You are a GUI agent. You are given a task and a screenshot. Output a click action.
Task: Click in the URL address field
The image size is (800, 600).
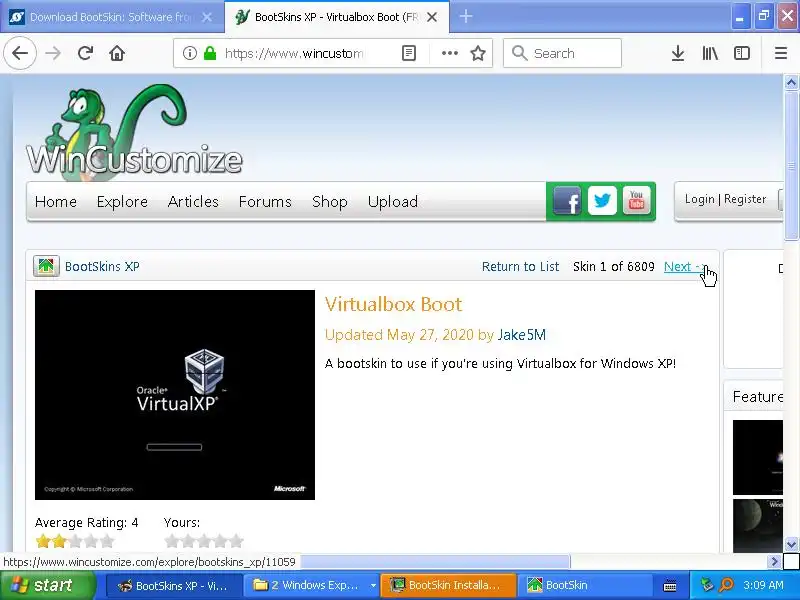[293, 53]
